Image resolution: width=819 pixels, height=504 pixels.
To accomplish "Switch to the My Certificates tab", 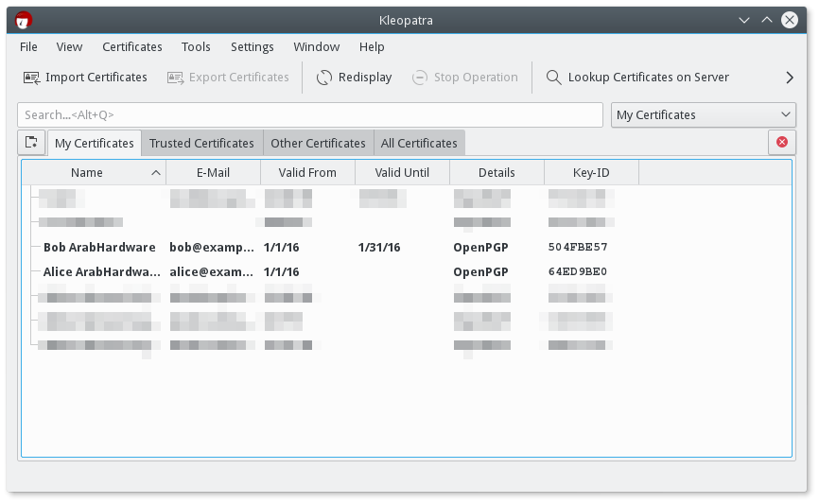I will pos(95,143).
